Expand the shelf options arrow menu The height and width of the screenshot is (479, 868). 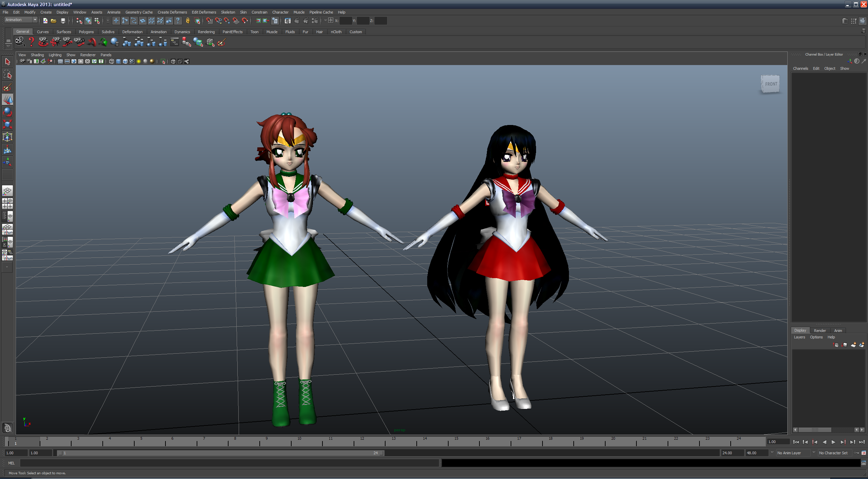(8, 46)
